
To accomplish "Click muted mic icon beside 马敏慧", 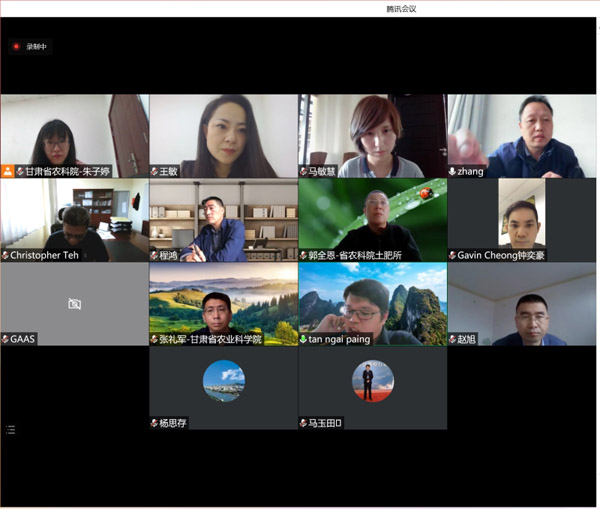I will tap(304, 171).
